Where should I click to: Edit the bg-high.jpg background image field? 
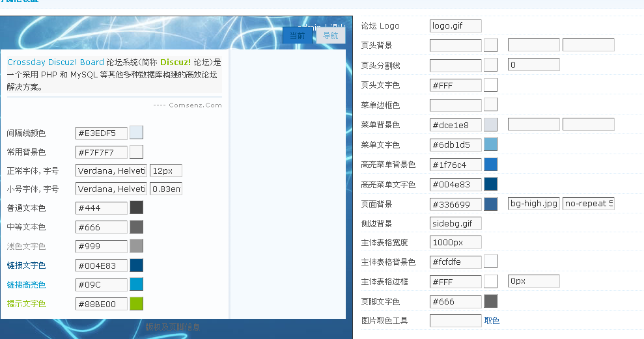click(x=533, y=204)
